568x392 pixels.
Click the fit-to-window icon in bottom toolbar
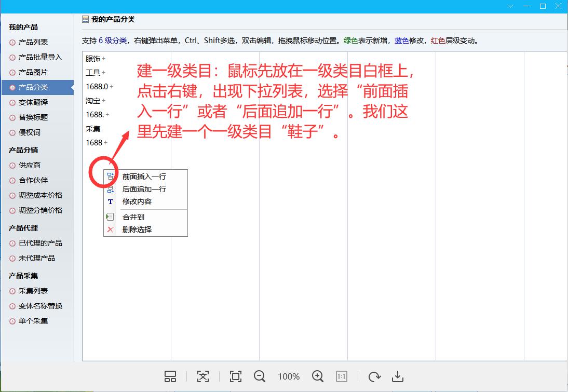pyautogui.click(x=203, y=376)
